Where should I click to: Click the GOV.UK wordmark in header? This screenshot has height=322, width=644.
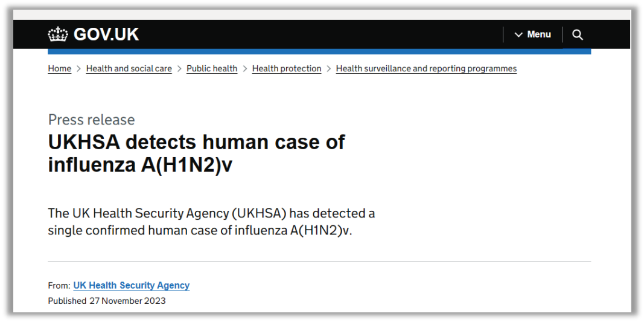(x=106, y=34)
